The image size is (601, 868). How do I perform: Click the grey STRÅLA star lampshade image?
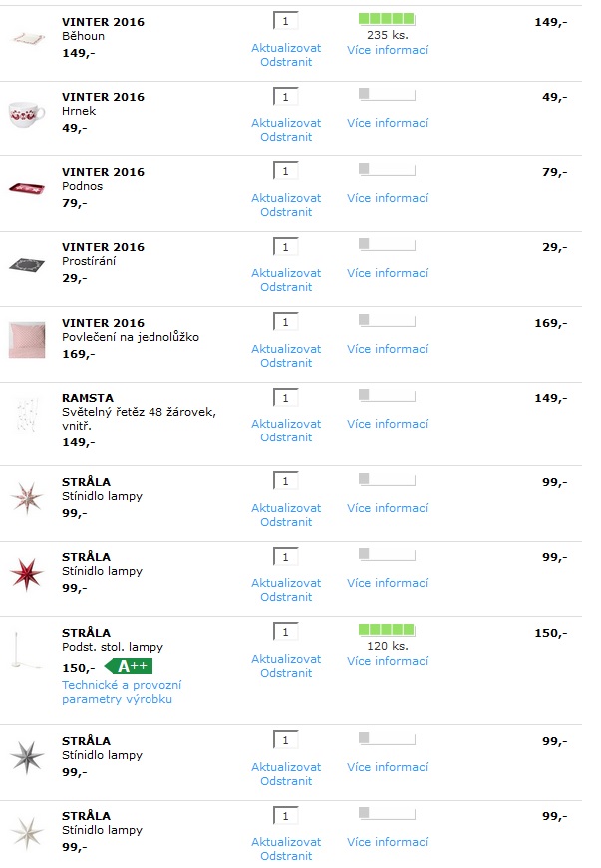pyautogui.click(x=27, y=757)
